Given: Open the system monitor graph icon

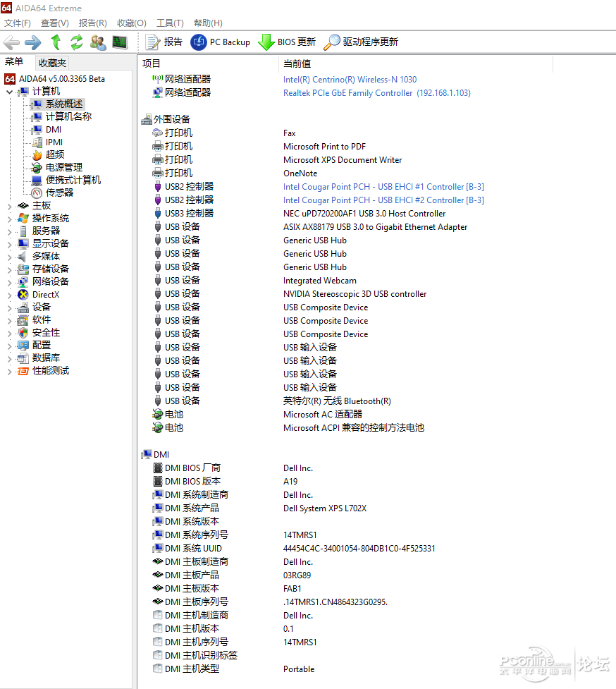Looking at the screenshot, I should click(120, 42).
